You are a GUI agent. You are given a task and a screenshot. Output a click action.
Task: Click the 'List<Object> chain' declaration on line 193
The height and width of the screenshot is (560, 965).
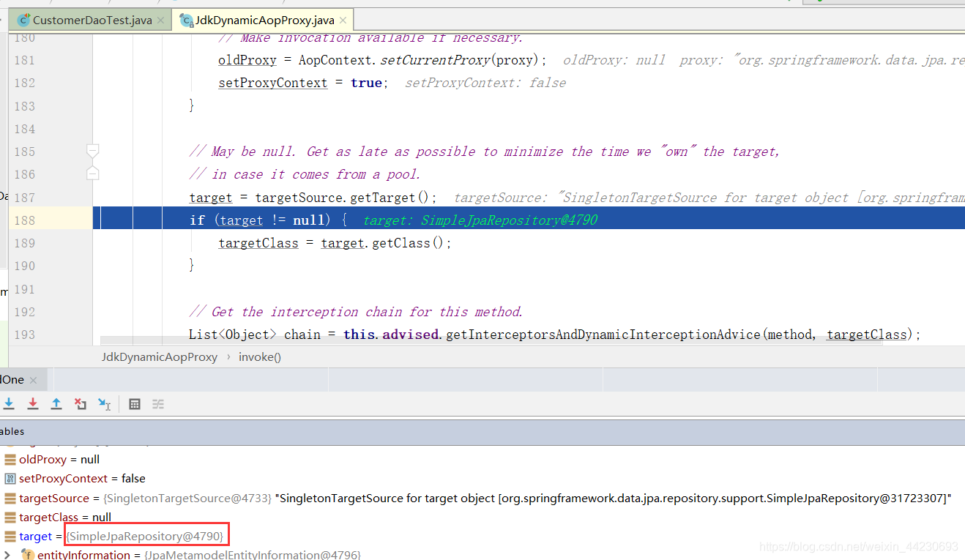(255, 335)
